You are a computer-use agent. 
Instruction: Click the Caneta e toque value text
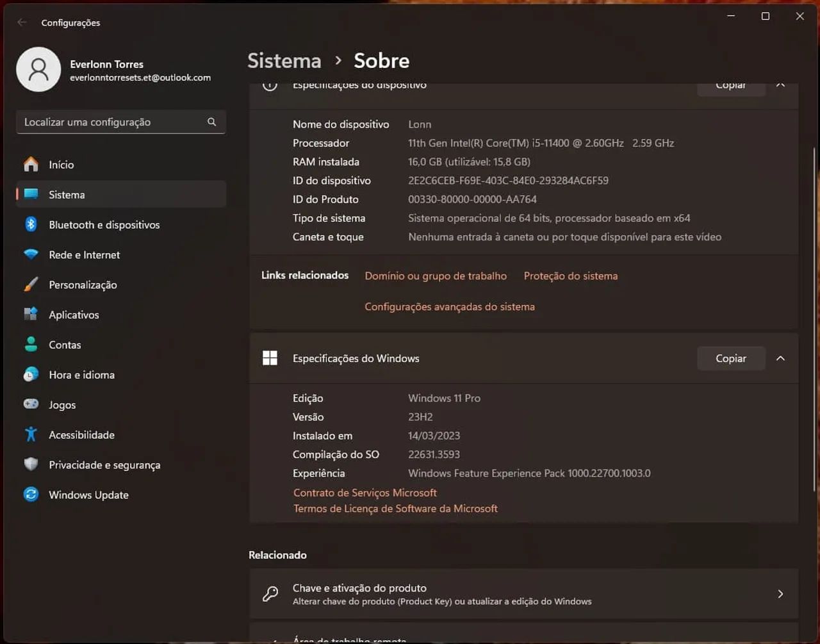564,237
